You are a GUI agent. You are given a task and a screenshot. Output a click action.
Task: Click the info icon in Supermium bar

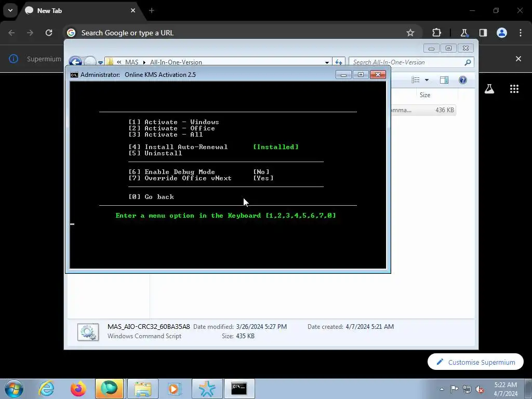(13, 59)
